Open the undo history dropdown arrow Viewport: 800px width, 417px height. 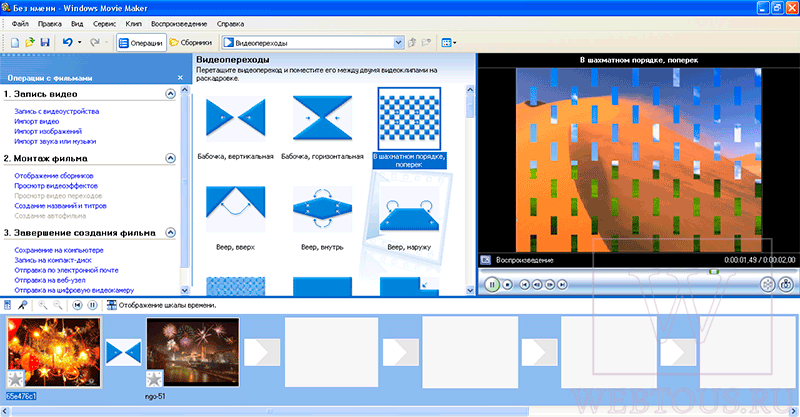(x=79, y=43)
